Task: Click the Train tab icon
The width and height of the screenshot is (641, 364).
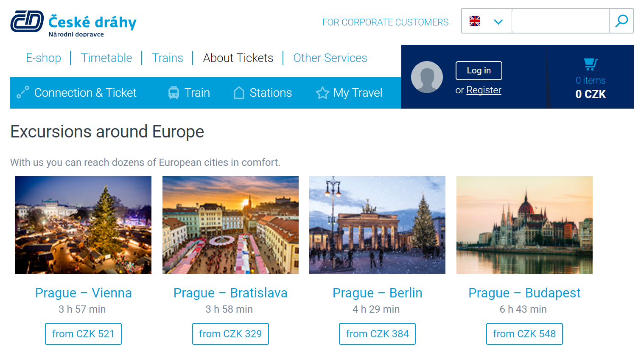Action: pyautogui.click(x=174, y=92)
